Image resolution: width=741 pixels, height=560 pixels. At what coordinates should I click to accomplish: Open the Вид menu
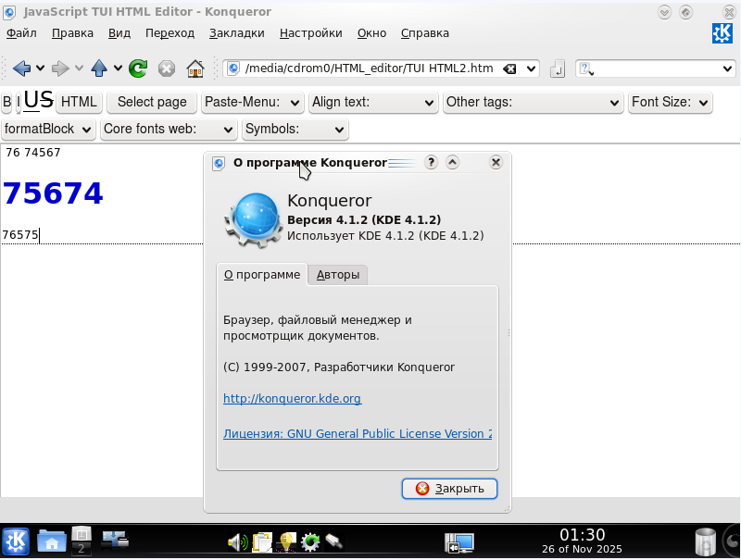point(119,33)
